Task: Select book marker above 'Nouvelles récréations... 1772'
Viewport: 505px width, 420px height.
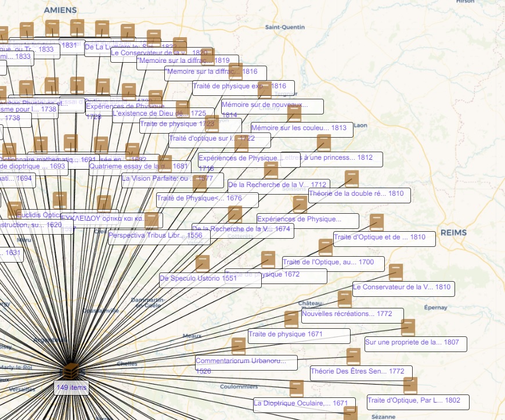Action: 345,299
